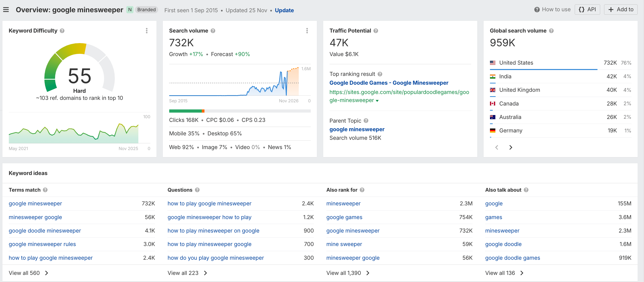Go to next countries page

pos(511,148)
